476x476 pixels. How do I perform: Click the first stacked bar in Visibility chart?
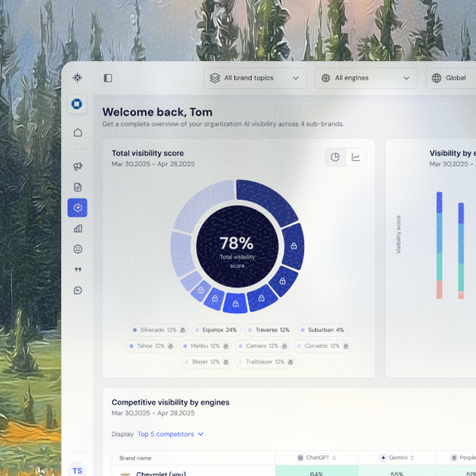[439, 246]
